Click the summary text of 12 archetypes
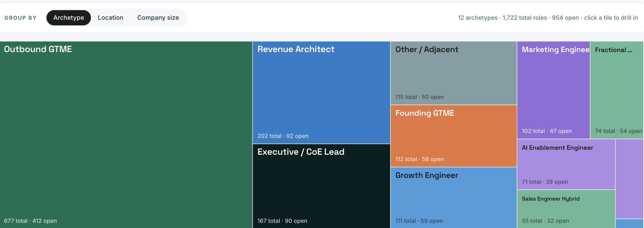644x228 pixels. tap(548, 18)
